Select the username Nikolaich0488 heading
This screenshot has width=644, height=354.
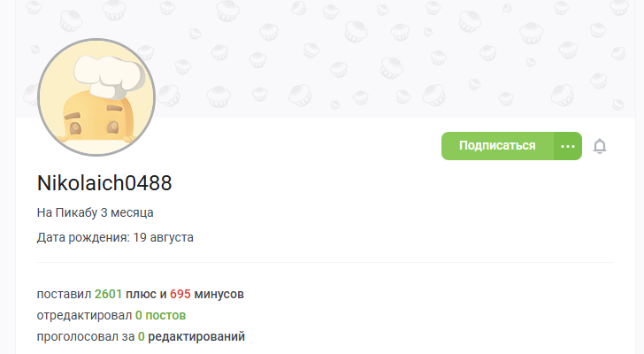pyautogui.click(x=104, y=182)
